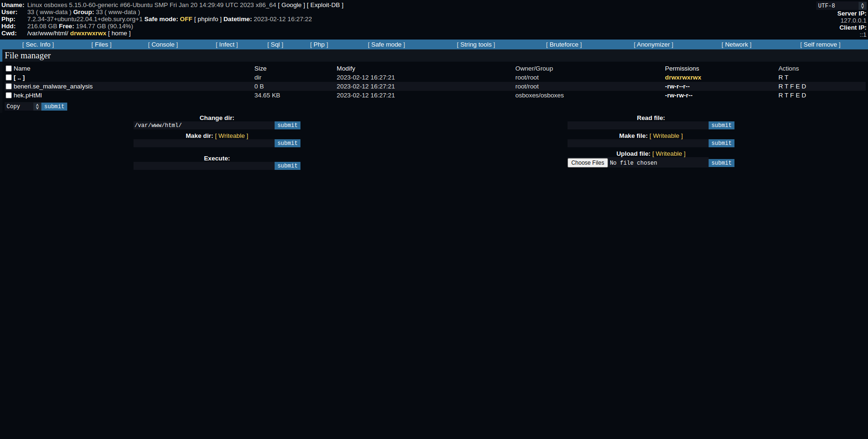Submit the Execute command form
The width and height of the screenshot is (868, 439).
[x=287, y=166]
